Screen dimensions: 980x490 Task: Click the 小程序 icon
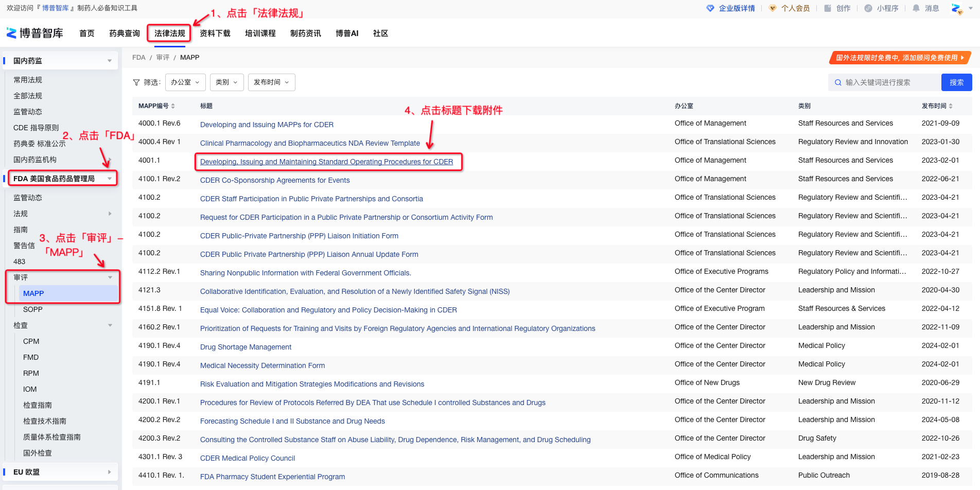868,8
